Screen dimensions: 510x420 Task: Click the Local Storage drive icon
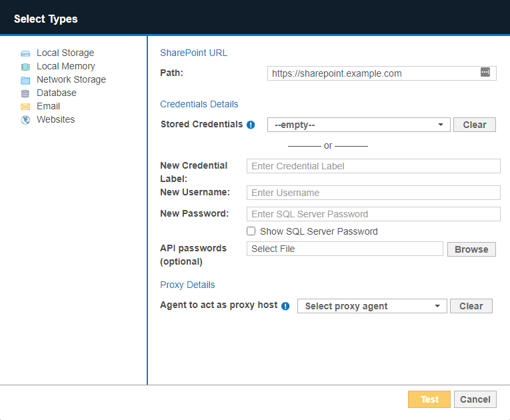click(25, 53)
